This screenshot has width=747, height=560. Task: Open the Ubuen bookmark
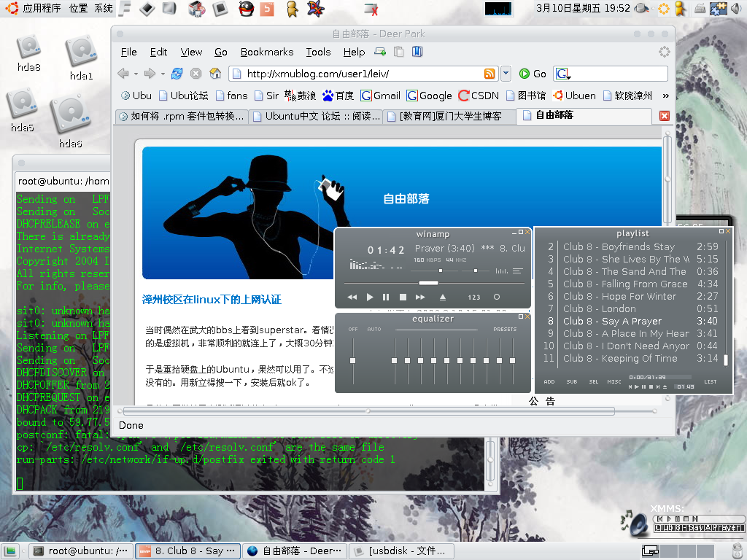(x=574, y=96)
